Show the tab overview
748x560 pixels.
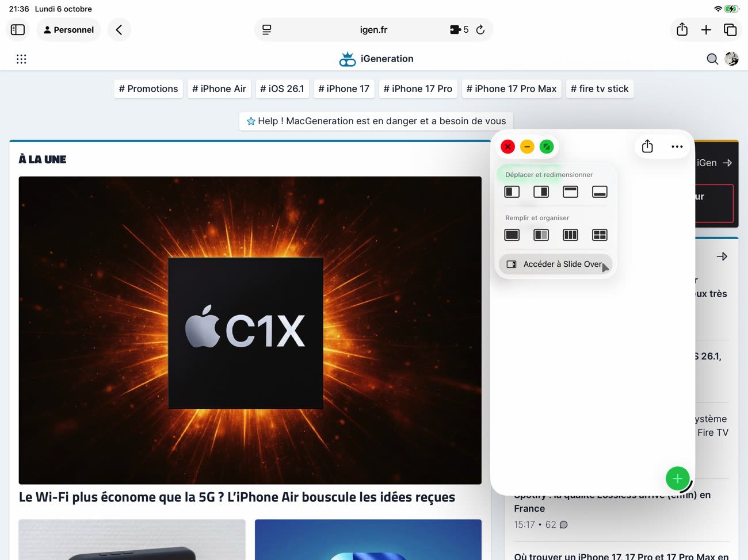(730, 30)
